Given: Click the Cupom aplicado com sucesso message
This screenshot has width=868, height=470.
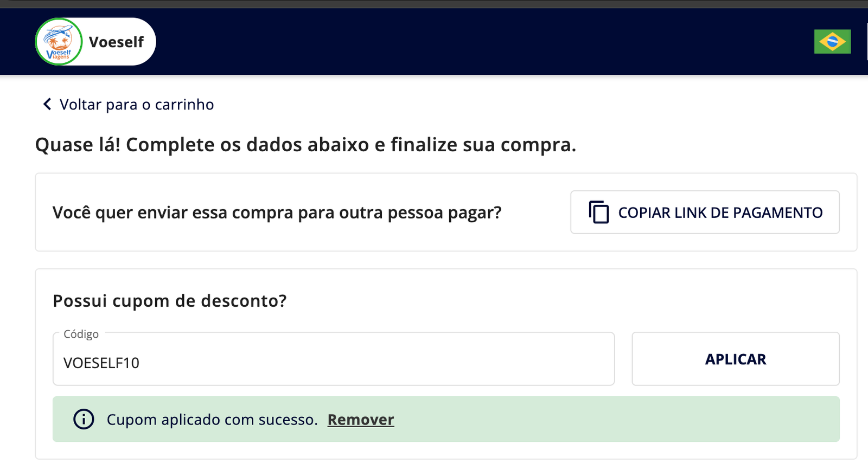Looking at the screenshot, I should [212, 420].
